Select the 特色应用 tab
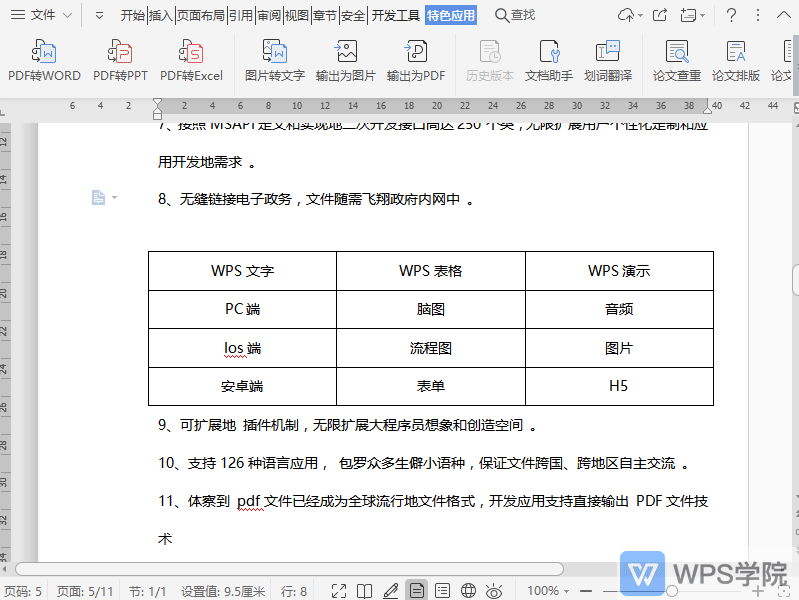Viewport: 799px width, 600px height. click(x=450, y=15)
